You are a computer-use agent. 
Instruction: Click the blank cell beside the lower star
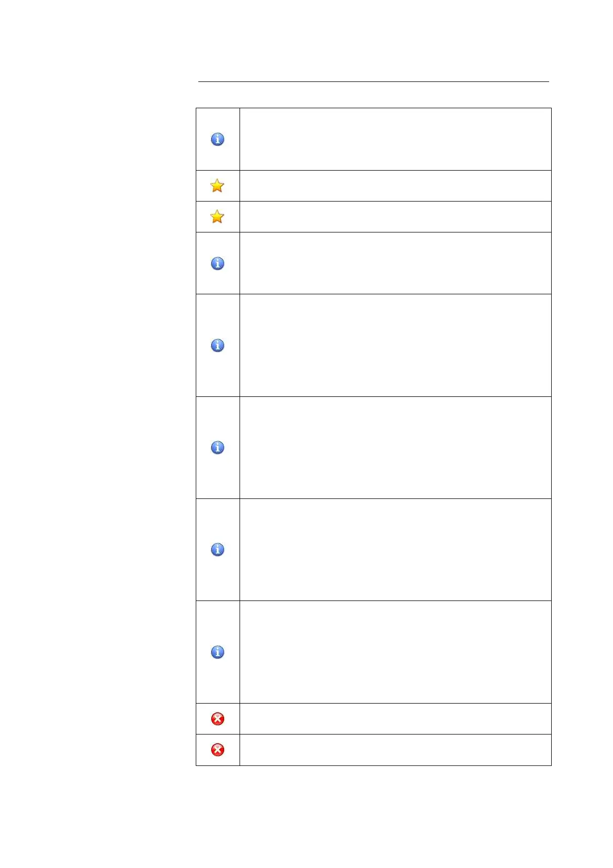pos(395,216)
